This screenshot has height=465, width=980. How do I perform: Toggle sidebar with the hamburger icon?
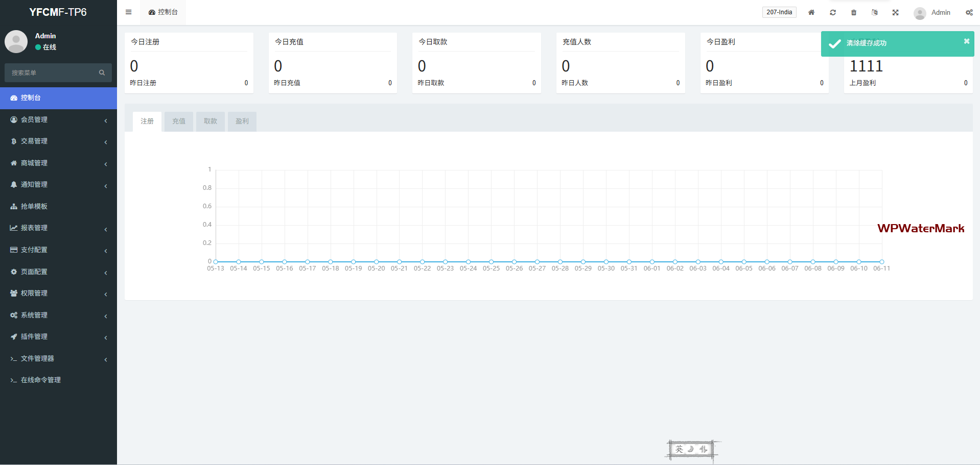[x=128, y=12]
